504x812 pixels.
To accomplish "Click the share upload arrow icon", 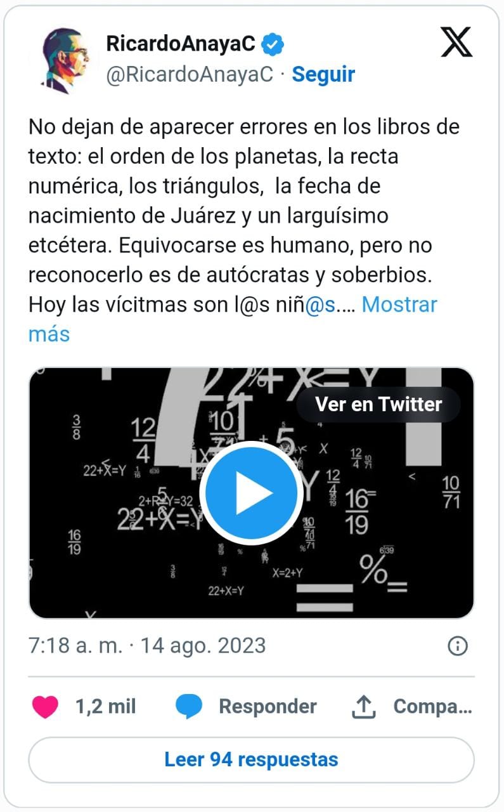I will click(365, 706).
